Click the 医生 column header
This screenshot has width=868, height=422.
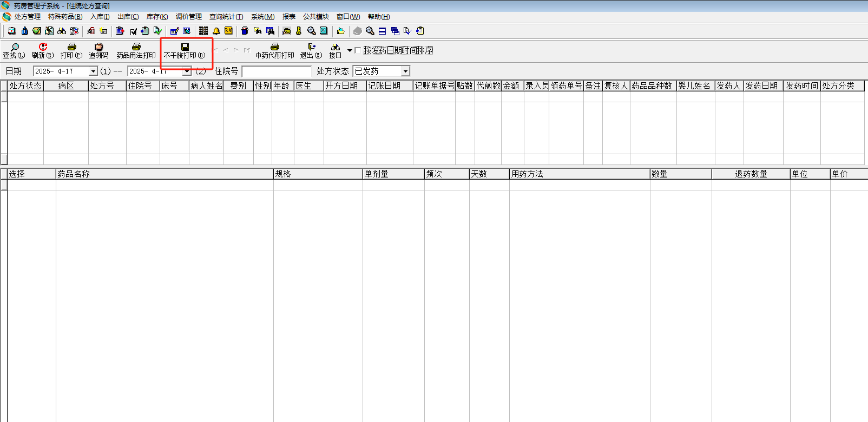pos(309,85)
